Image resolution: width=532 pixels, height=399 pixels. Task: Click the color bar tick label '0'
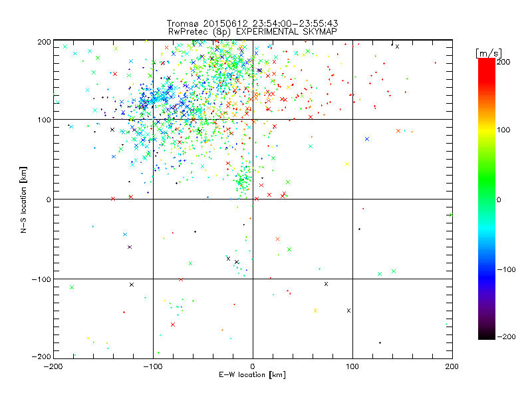499,199
